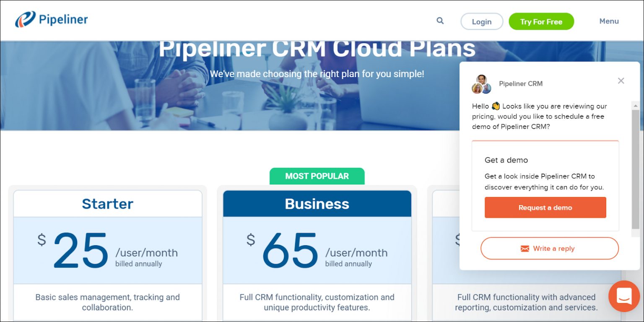Click the MOST POPULAR badge

[x=317, y=176]
